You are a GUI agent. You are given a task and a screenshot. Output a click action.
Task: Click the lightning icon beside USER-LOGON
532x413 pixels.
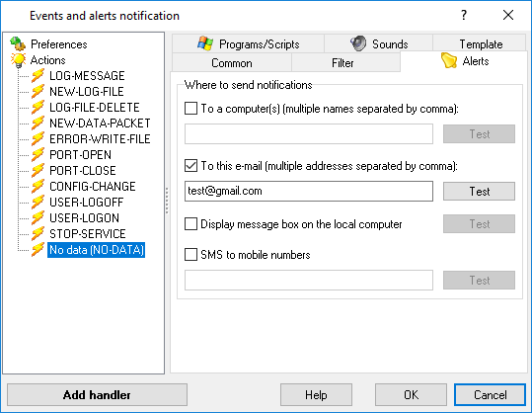(38, 217)
